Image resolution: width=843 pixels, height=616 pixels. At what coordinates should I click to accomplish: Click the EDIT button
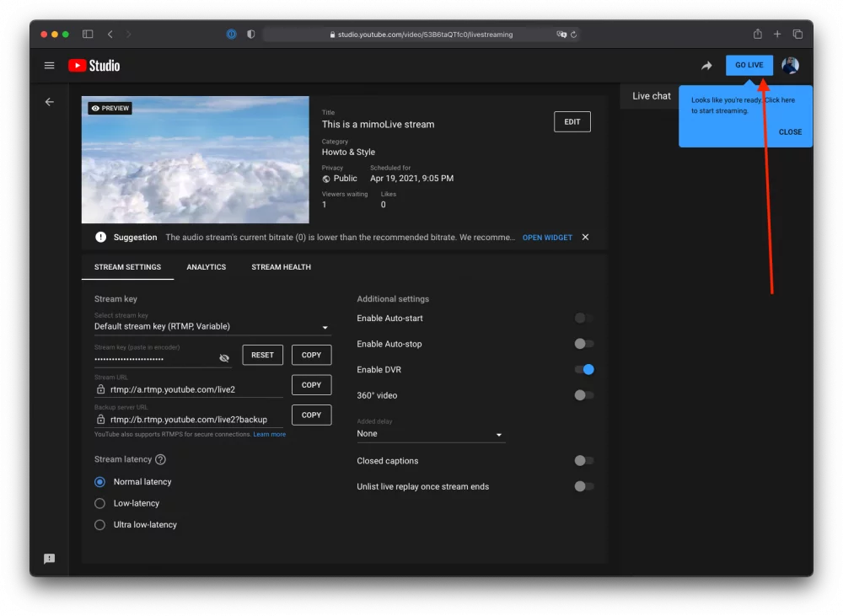point(572,121)
